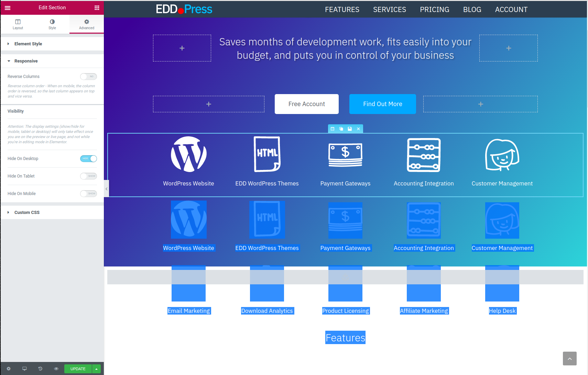Open the widgets grid panel icon

coord(97,8)
